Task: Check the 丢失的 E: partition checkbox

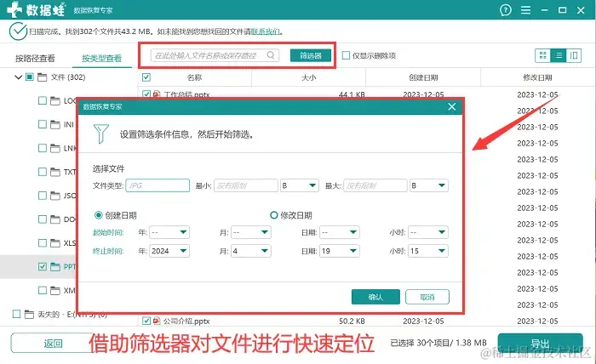Action: tap(16, 314)
